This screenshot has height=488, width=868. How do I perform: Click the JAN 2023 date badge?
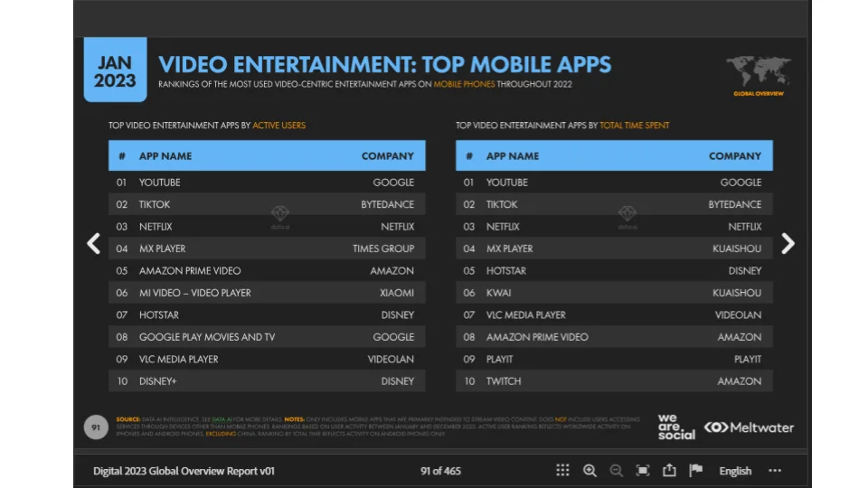pos(115,70)
